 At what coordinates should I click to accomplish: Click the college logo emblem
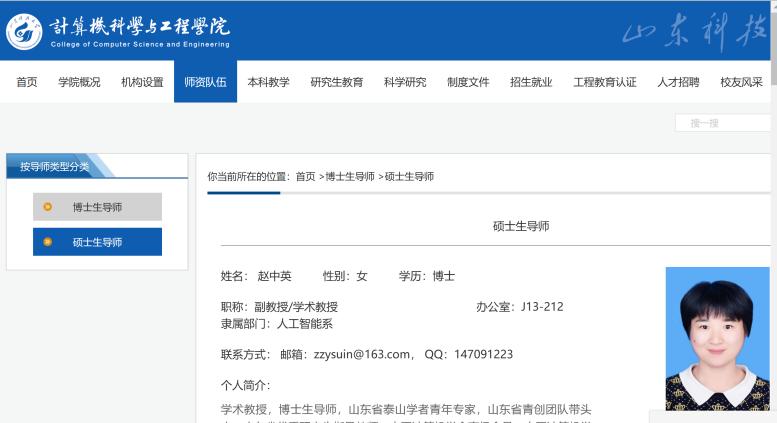24,31
